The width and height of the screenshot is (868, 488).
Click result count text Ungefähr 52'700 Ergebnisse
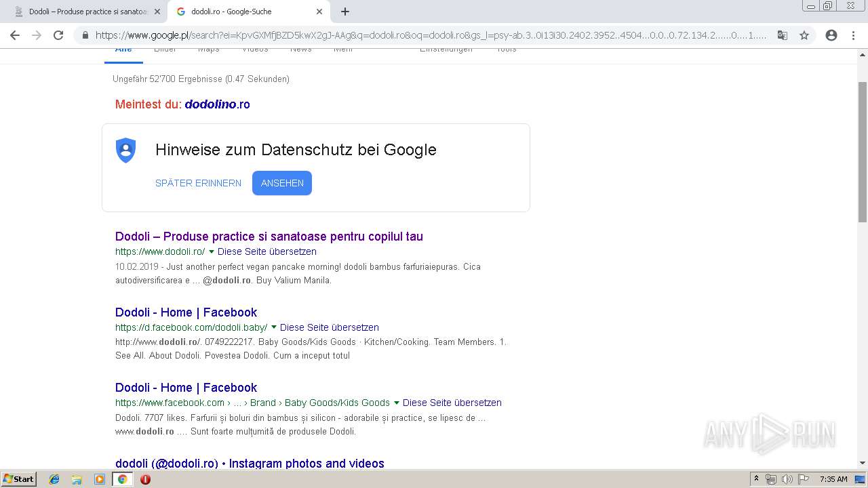tap(201, 79)
